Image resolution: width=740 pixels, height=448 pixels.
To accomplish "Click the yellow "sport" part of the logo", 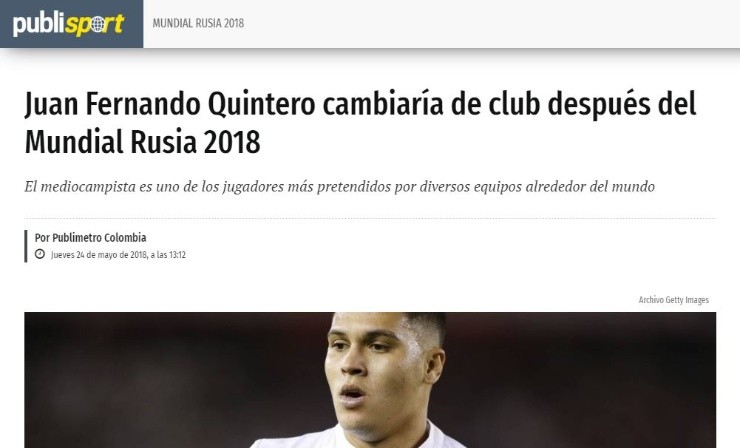I will point(94,25).
